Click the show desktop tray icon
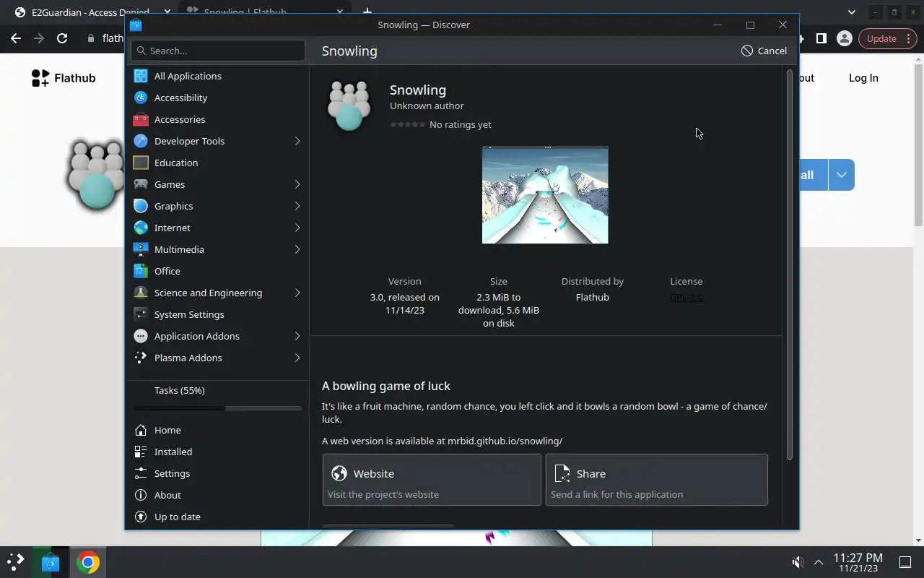Viewport: 924px width, 578px height. pyautogui.click(x=905, y=562)
